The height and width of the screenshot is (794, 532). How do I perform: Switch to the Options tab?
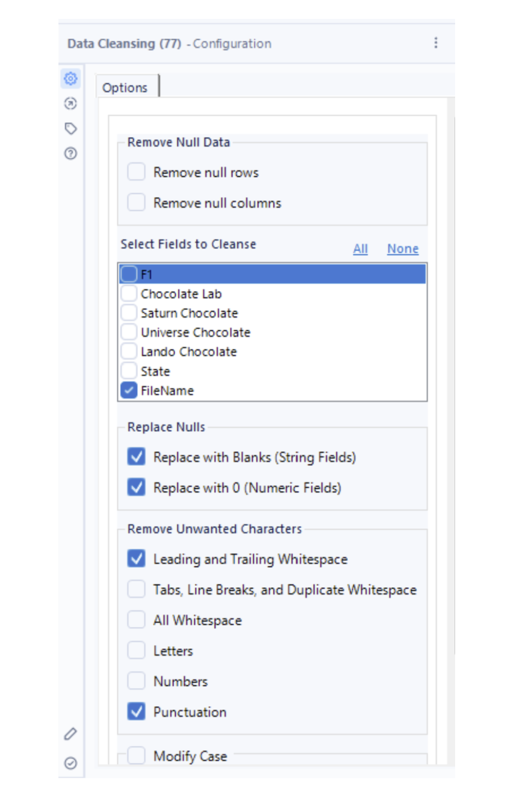[x=125, y=88]
